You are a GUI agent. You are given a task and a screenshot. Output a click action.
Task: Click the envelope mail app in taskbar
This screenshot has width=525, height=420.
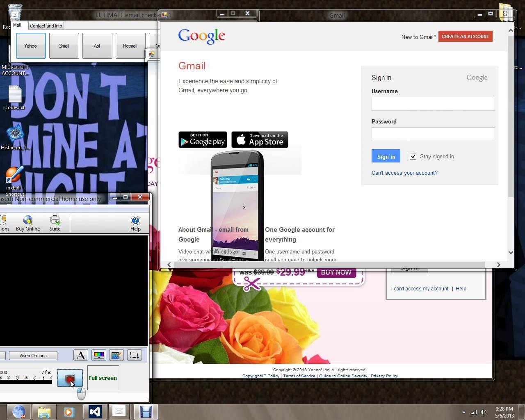[x=119, y=412]
